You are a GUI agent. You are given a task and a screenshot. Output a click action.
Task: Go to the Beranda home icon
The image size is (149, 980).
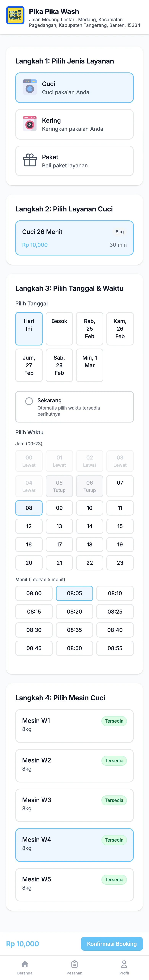pos(25,964)
